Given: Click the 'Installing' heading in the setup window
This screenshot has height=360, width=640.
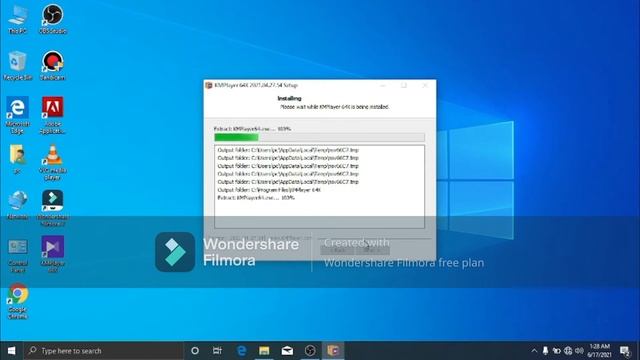Looking at the screenshot, I should click(x=289, y=98).
